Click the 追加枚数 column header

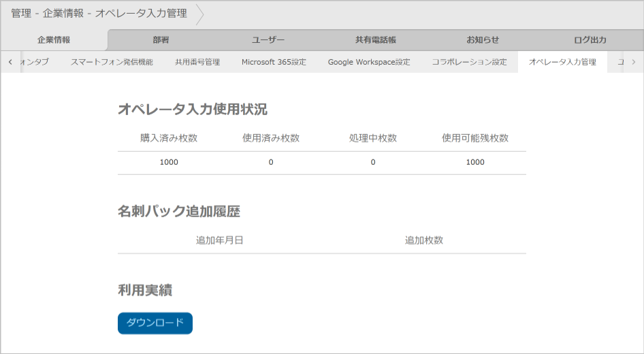[424, 240]
